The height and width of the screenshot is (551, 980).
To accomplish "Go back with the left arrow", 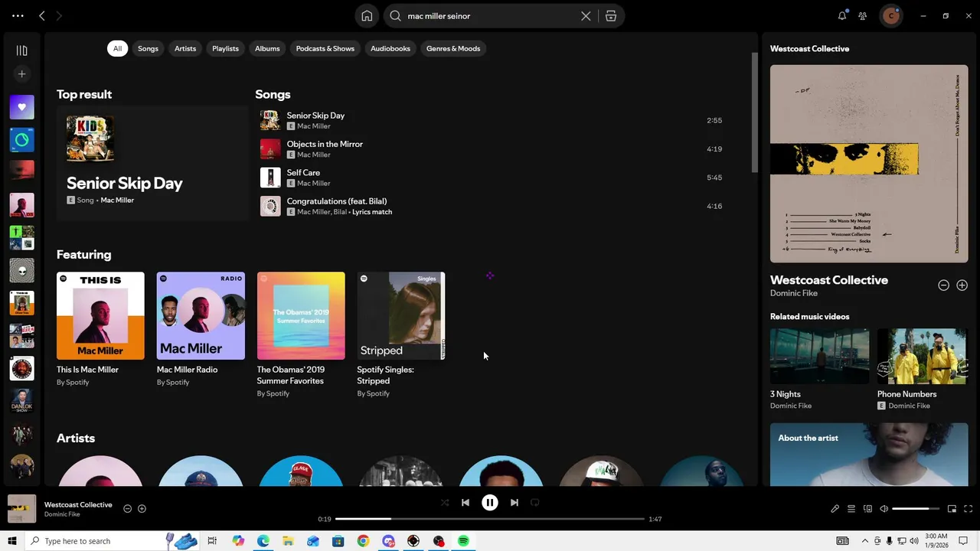I will point(42,16).
